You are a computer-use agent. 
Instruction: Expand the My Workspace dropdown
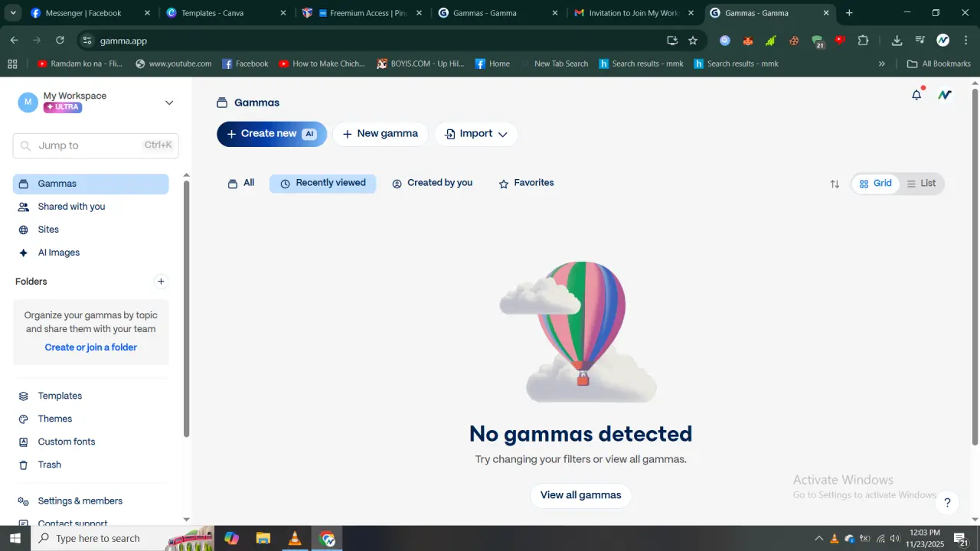(169, 103)
